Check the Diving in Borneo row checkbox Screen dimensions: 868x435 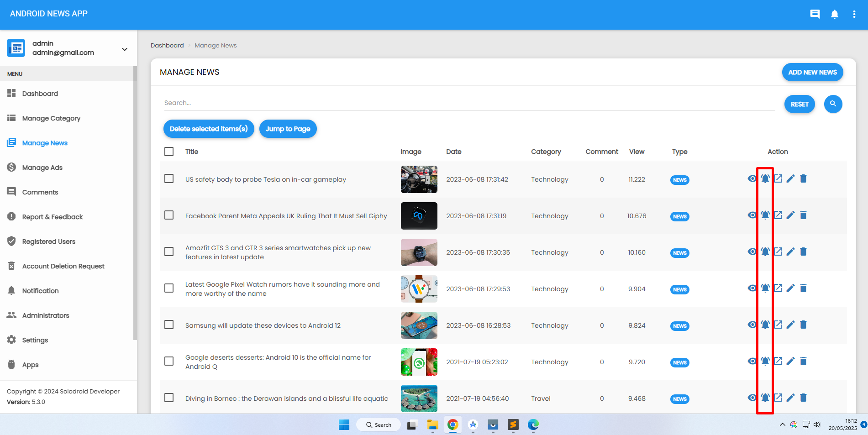169,398
